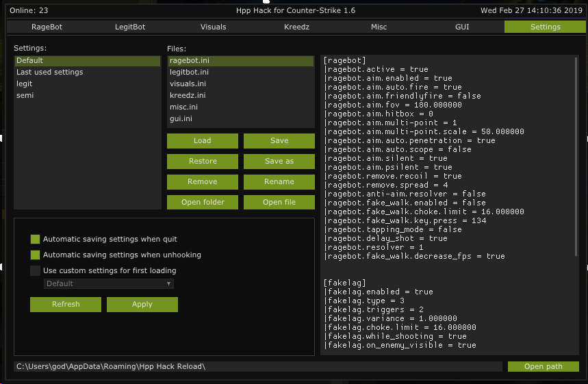
Task: Select kreedz.ini from the Files list
Action: click(188, 96)
